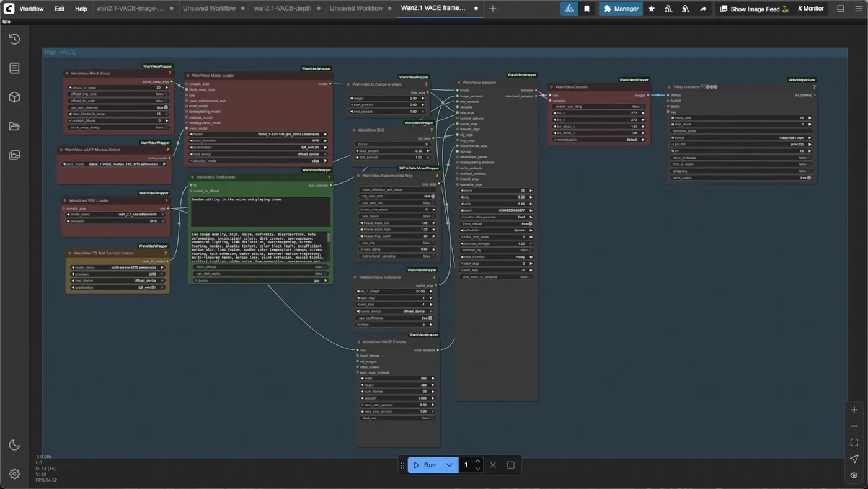Open the Workflow menu

[32, 9]
